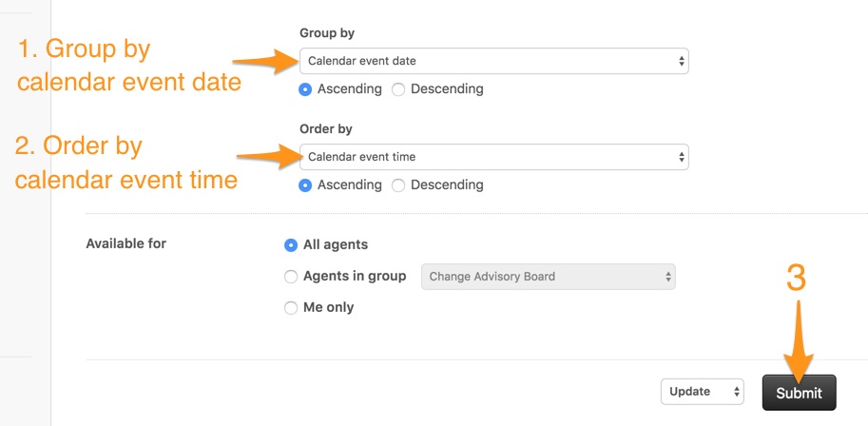
Task: Open the Update action dropdown
Action: [x=702, y=392]
